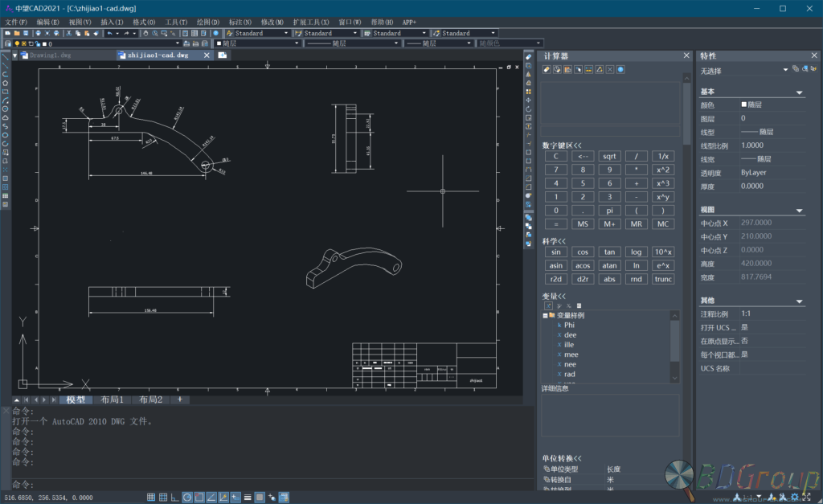Select the Pan hand tool
Viewport: 823px width, 504px height.
point(146,33)
